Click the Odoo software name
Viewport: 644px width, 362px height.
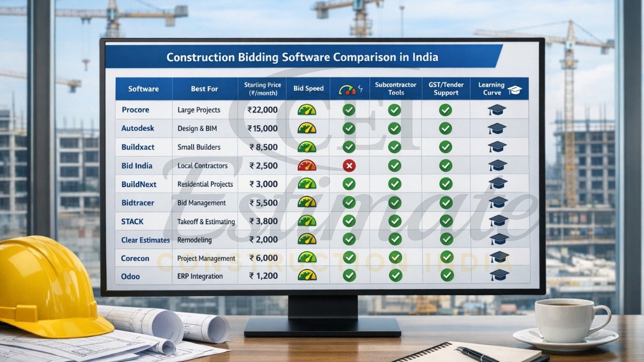pos(130,276)
